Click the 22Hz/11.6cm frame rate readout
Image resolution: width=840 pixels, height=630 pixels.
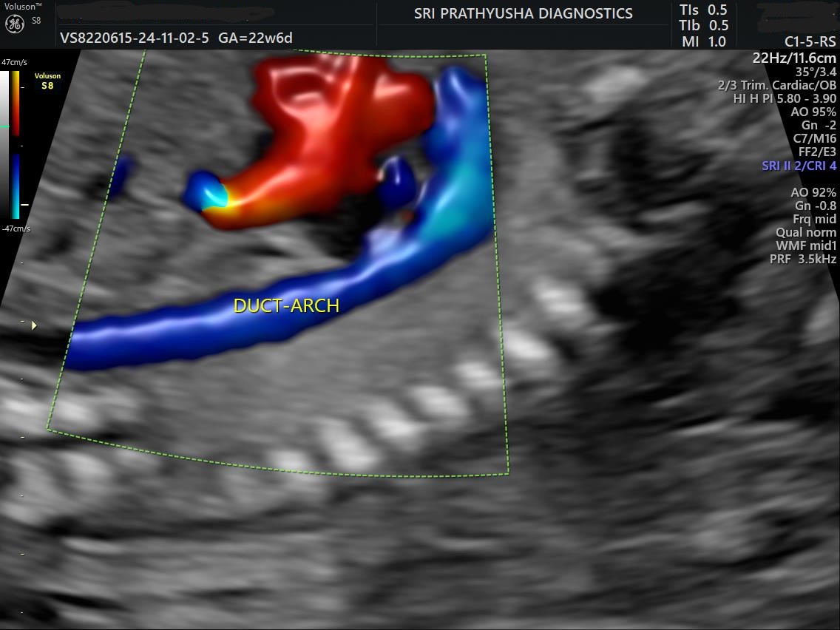(x=793, y=58)
